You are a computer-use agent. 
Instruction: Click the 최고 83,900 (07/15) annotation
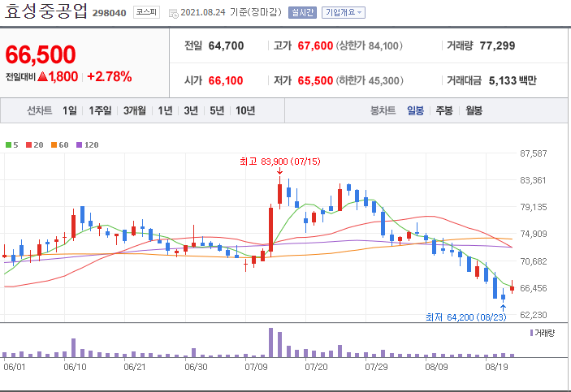pos(280,162)
